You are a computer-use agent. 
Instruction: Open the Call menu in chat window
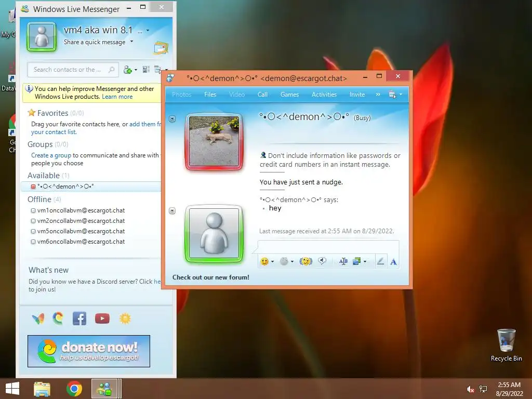(262, 95)
